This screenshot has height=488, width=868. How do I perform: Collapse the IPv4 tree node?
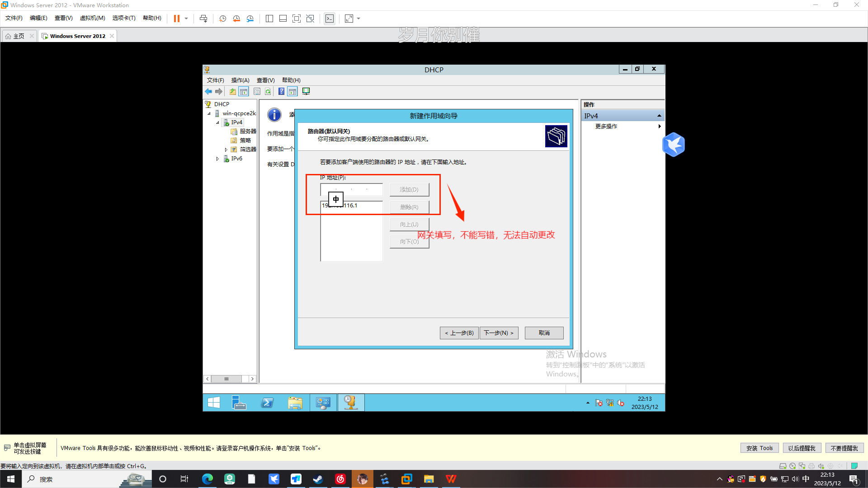[x=217, y=122]
